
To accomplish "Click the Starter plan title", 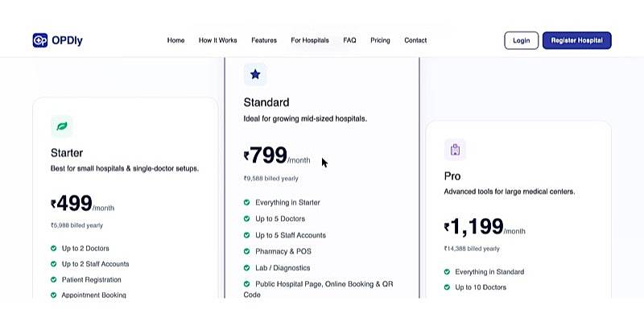I will coord(67,153).
